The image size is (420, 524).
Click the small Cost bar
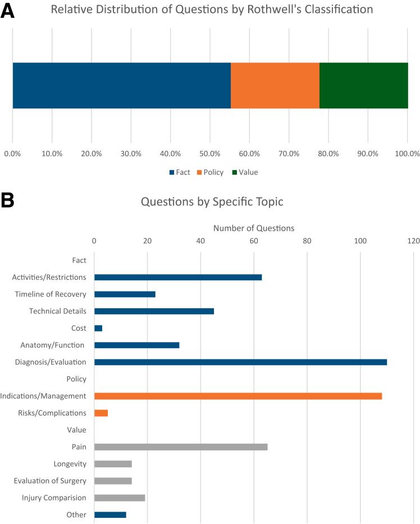click(98, 328)
